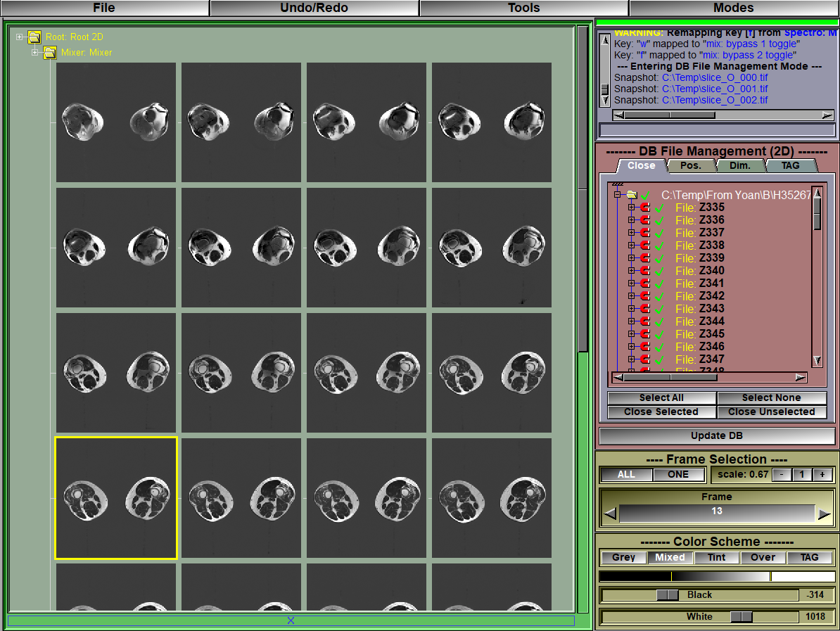Toggle green checkmark for file Z340
This screenshot has height=631, width=840.
pyautogui.click(x=659, y=271)
